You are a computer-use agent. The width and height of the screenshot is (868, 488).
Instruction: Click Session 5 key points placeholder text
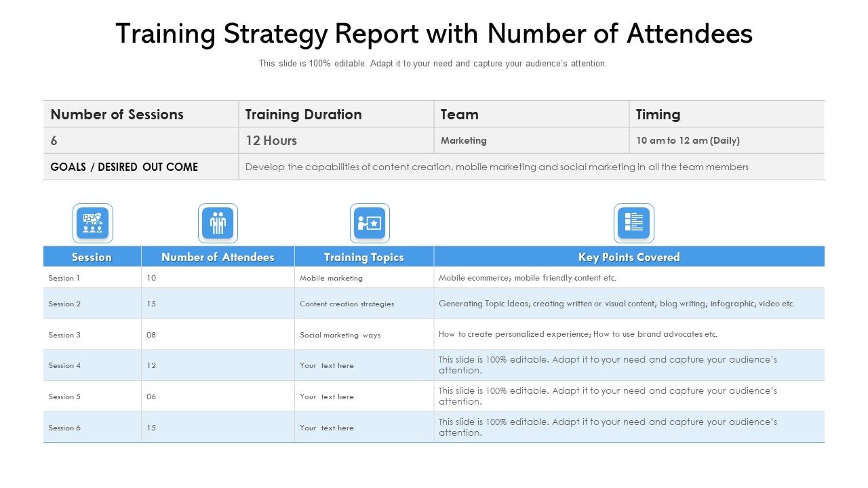[x=608, y=396]
